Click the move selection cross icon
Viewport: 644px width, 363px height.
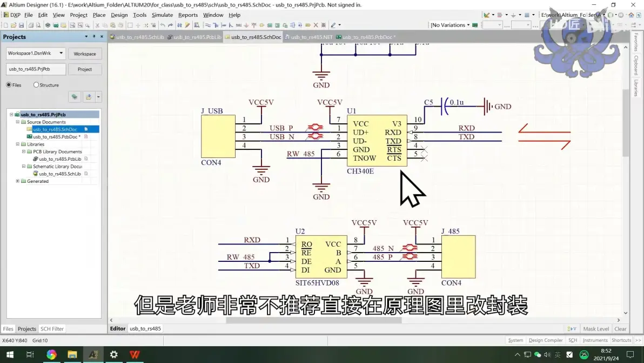pos(138,25)
